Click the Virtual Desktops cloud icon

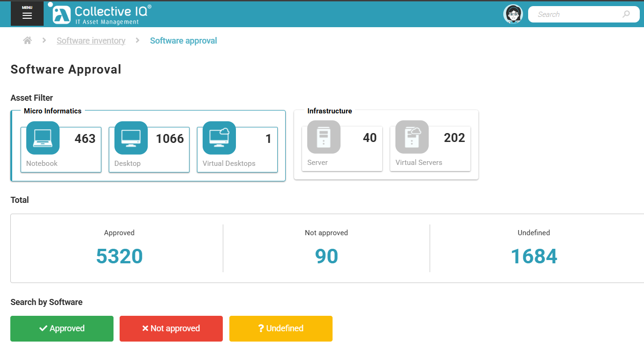click(x=219, y=138)
